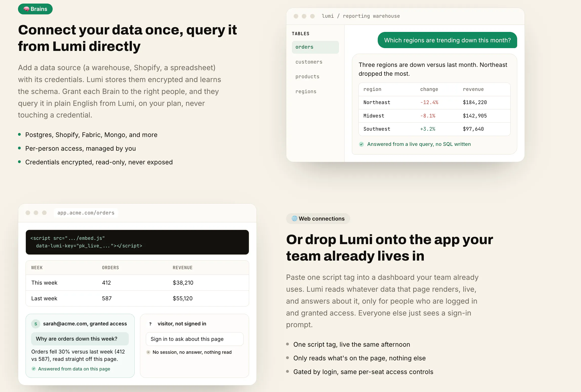Click the Northeast region cell
This screenshot has height=392, width=581.
[x=377, y=103]
